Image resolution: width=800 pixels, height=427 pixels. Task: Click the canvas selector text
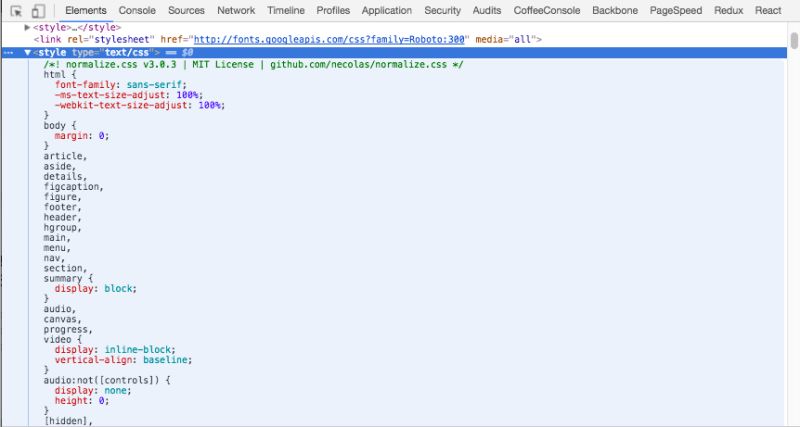(x=62, y=319)
